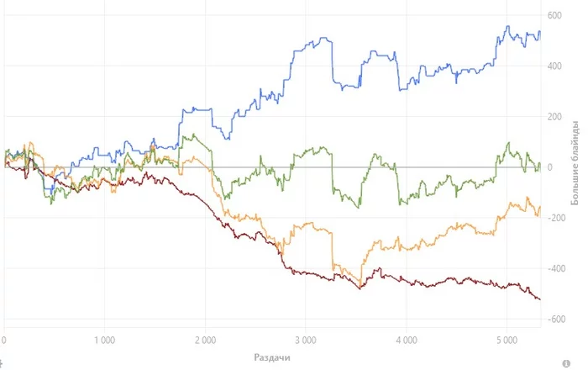The width and height of the screenshot is (588, 370).
Task: Click the 2 000 tick on the x-axis
Action: tap(205, 341)
